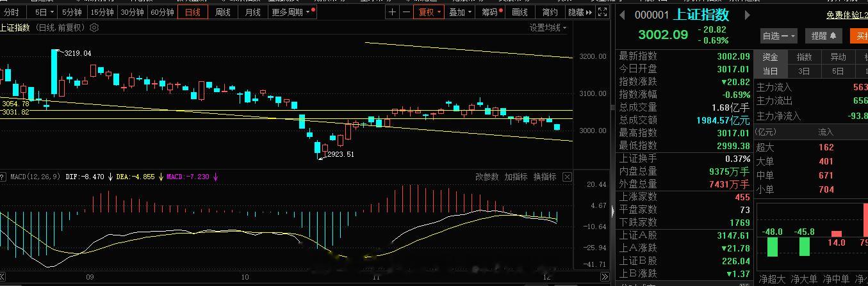The image size is (868, 286).
Task: Select the 60分钟 period
Action: pyautogui.click(x=163, y=12)
